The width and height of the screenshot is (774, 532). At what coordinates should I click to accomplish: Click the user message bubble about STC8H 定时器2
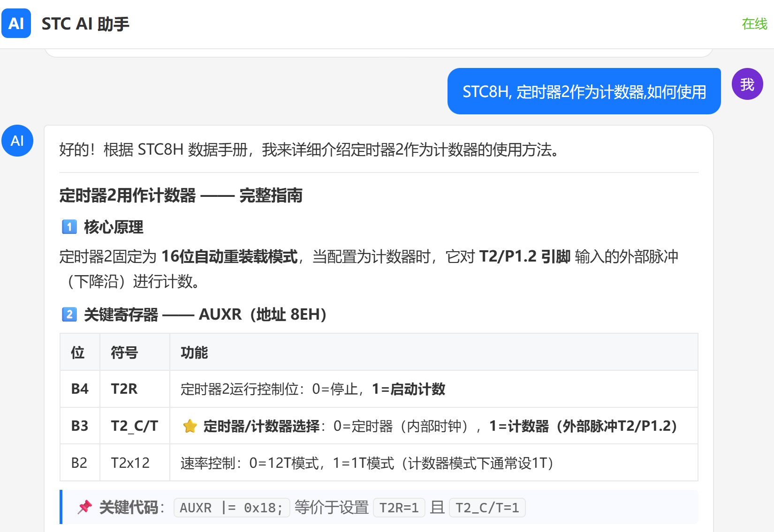pyautogui.click(x=584, y=91)
